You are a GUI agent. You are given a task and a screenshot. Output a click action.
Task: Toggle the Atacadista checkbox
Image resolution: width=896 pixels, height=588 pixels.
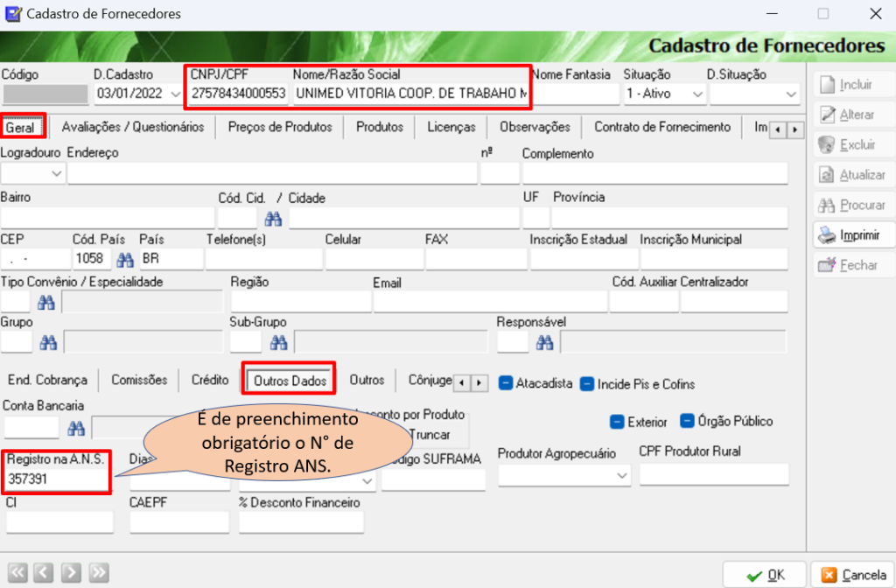coord(506,383)
